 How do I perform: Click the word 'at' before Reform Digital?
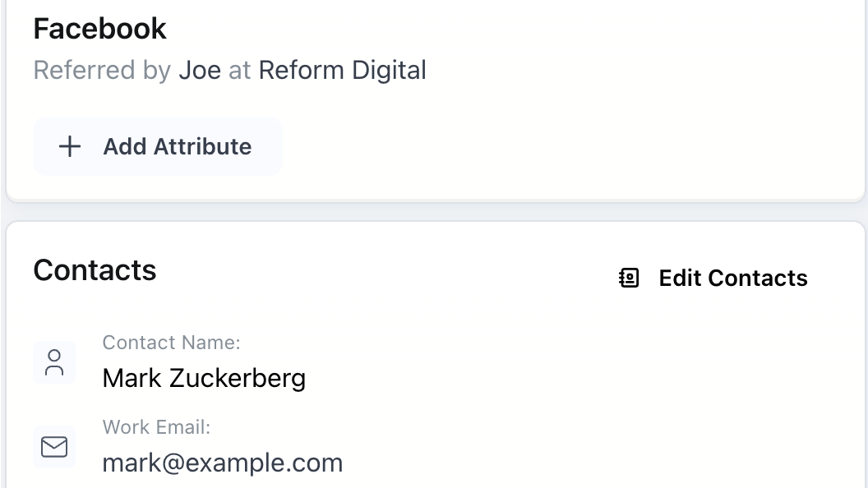239,71
